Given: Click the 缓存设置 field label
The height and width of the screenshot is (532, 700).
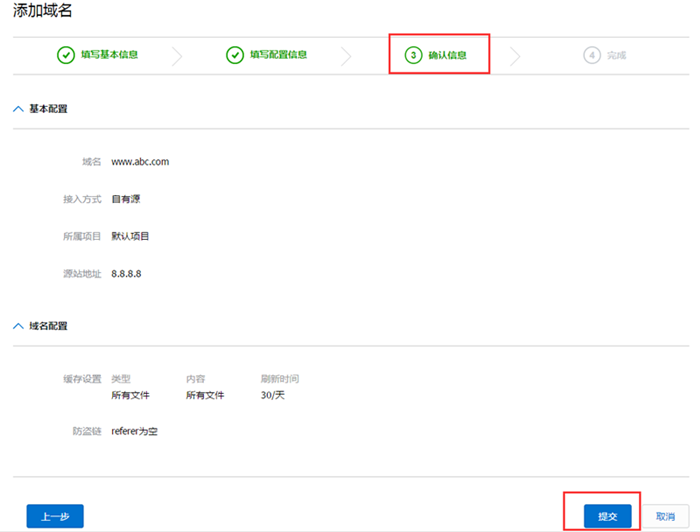Looking at the screenshot, I should (82, 379).
